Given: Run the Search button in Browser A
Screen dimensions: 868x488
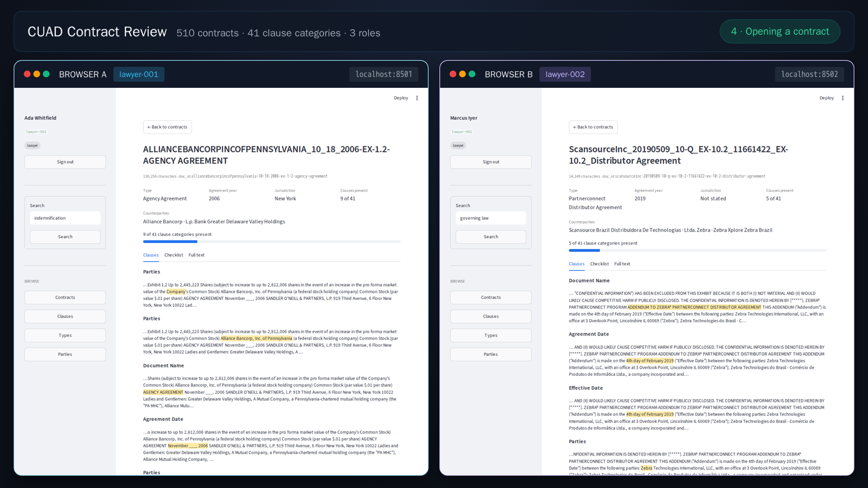Looking at the screenshot, I should tap(65, 236).
